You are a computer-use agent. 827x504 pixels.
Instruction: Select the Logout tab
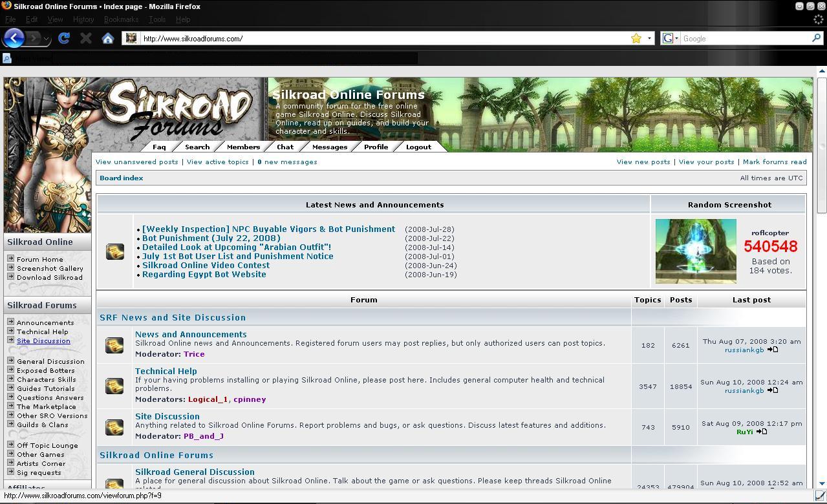(x=418, y=147)
